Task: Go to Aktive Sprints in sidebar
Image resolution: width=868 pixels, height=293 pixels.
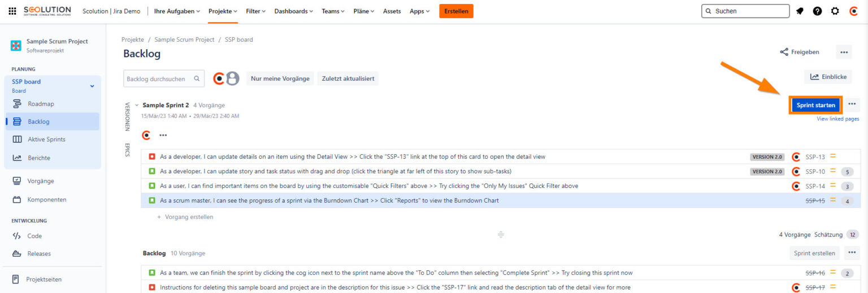Action: click(x=46, y=139)
